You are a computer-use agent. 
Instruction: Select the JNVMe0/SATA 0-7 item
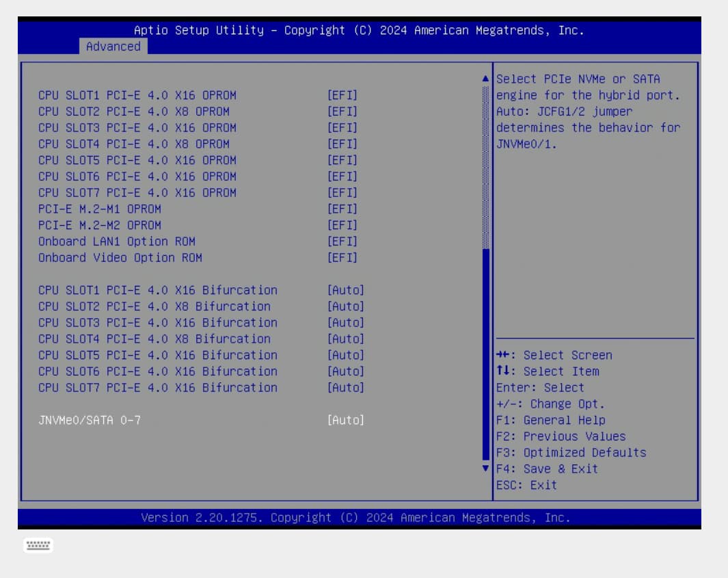[x=90, y=420]
